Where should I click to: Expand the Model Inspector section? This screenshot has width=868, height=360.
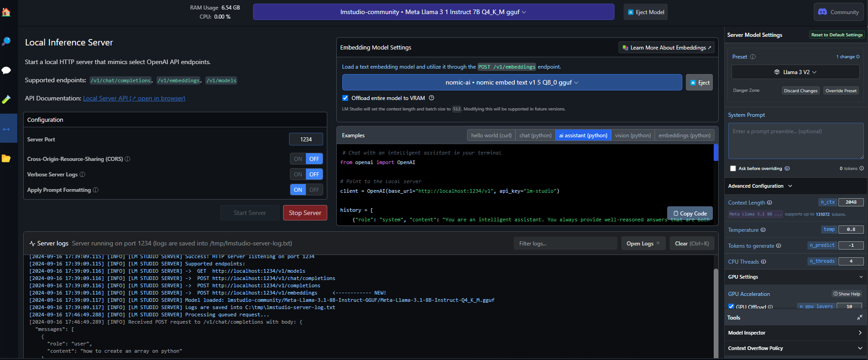tap(796, 333)
